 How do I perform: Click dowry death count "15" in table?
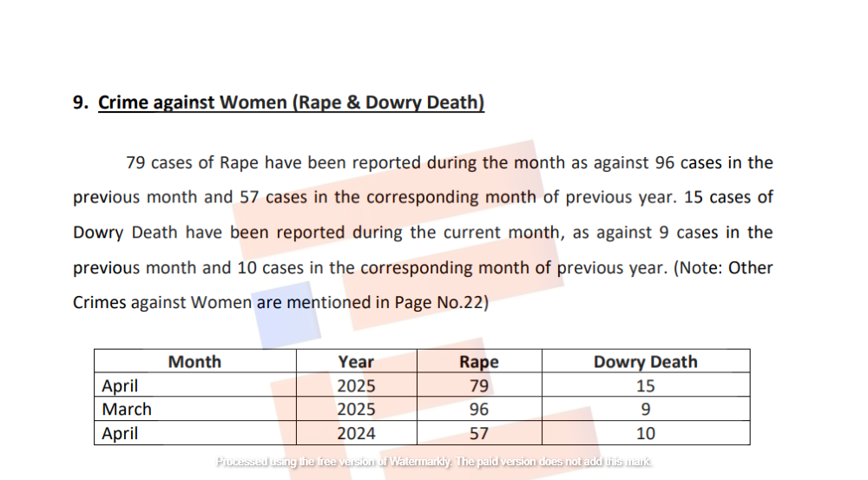(x=645, y=386)
